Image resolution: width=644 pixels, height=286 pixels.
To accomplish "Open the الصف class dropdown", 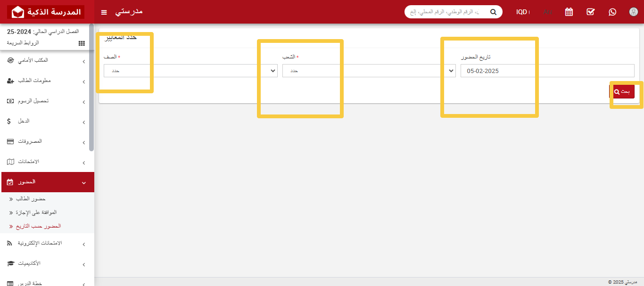I will click(x=190, y=71).
